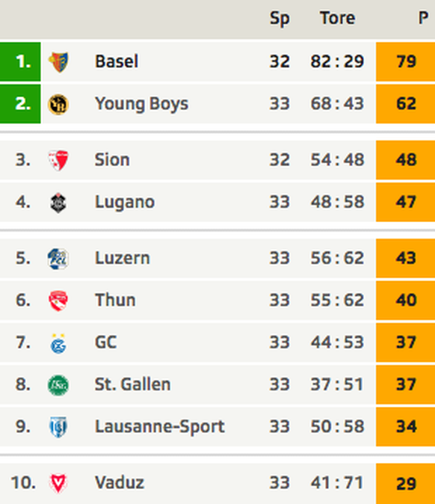Click the Lausanne-Sport shield icon
Screen dimensions: 435x504
click(x=58, y=427)
